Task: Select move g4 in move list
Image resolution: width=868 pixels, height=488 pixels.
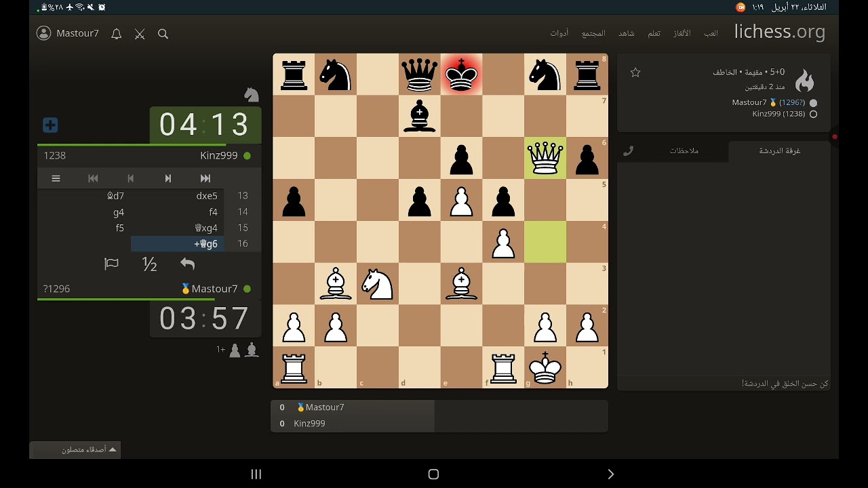Action: 84,212
